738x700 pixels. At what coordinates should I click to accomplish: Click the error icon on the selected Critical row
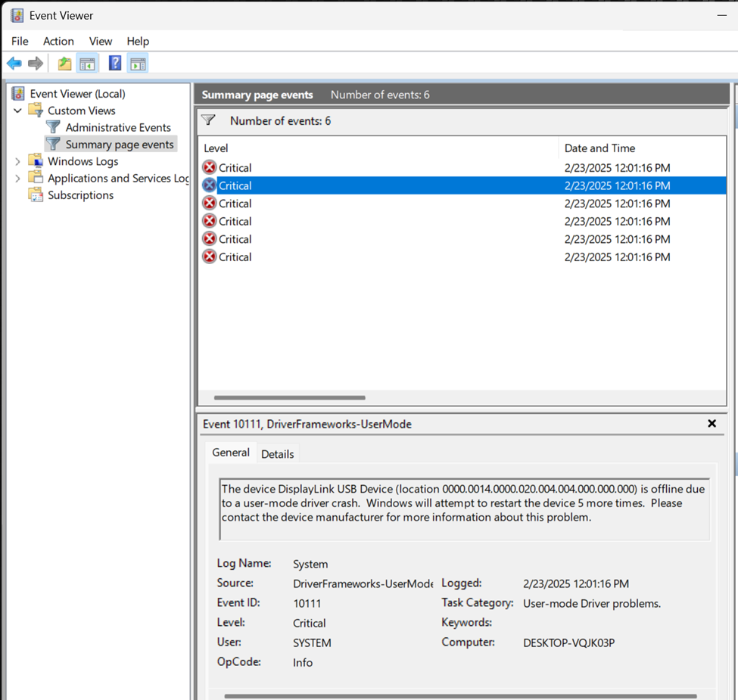pos(210,185)
